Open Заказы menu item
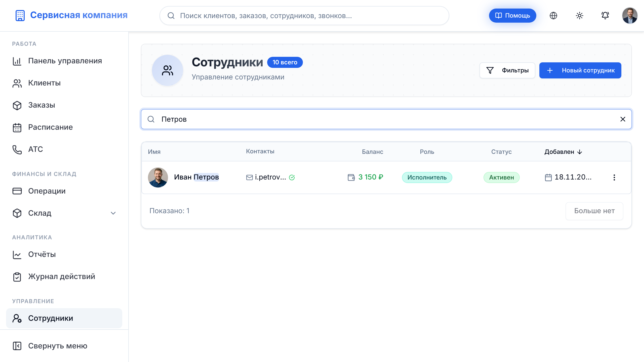644x362 pixels. coord(64,105)
